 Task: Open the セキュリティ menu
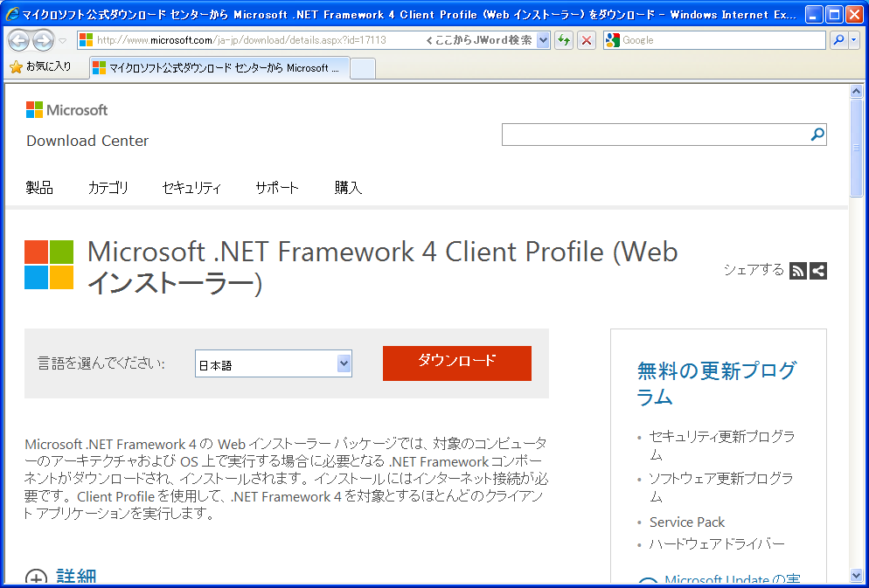[191, 188]
